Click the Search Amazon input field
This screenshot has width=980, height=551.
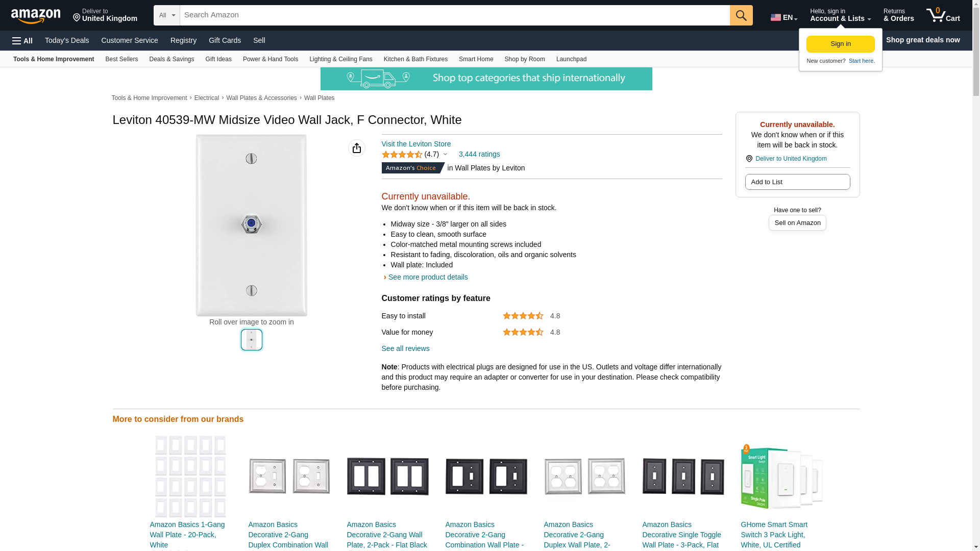[455, 15]
